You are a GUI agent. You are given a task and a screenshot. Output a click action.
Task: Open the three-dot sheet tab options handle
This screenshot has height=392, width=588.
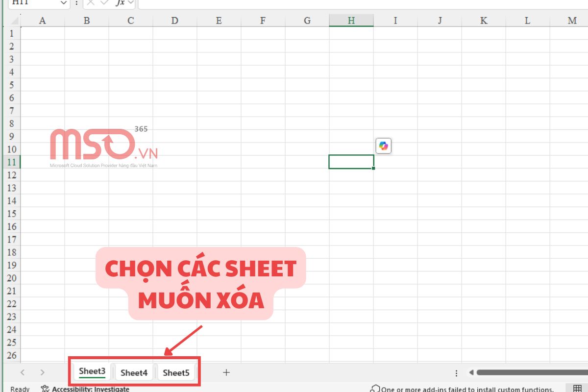tap(456, 373)
